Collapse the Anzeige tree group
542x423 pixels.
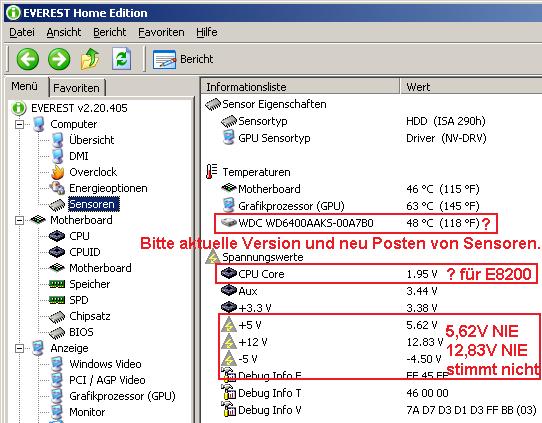20,348
